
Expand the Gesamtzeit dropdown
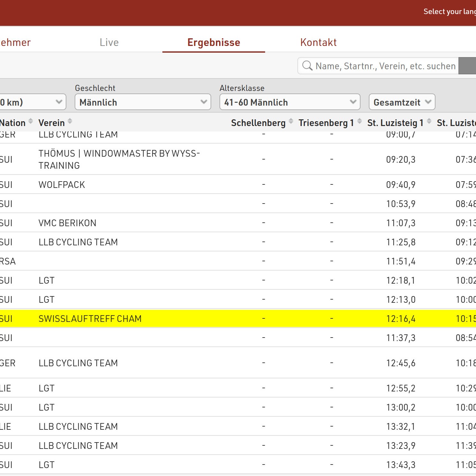[402, 102]
